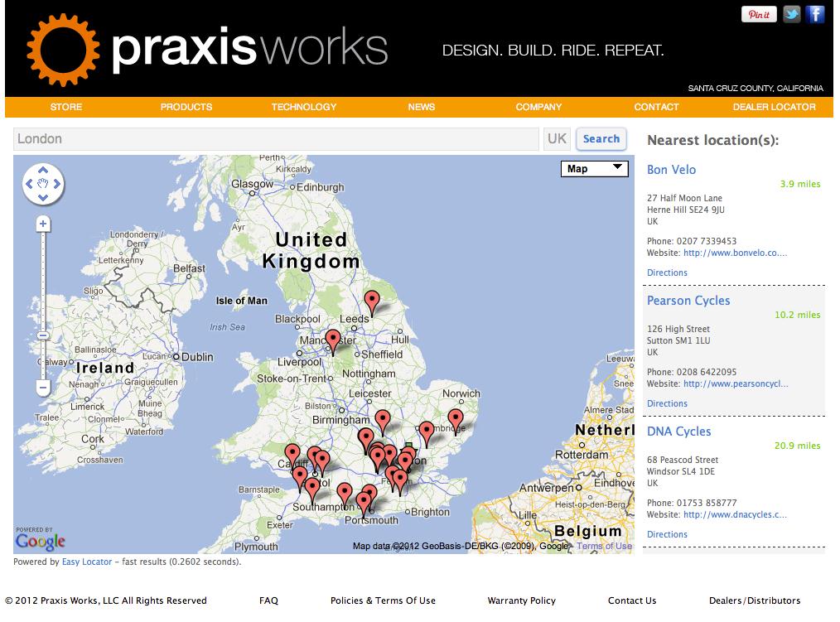This screenshot has width=840, height=622.
Task: Open the DNA Cycles dealer listing
Action: pos(678,432)
